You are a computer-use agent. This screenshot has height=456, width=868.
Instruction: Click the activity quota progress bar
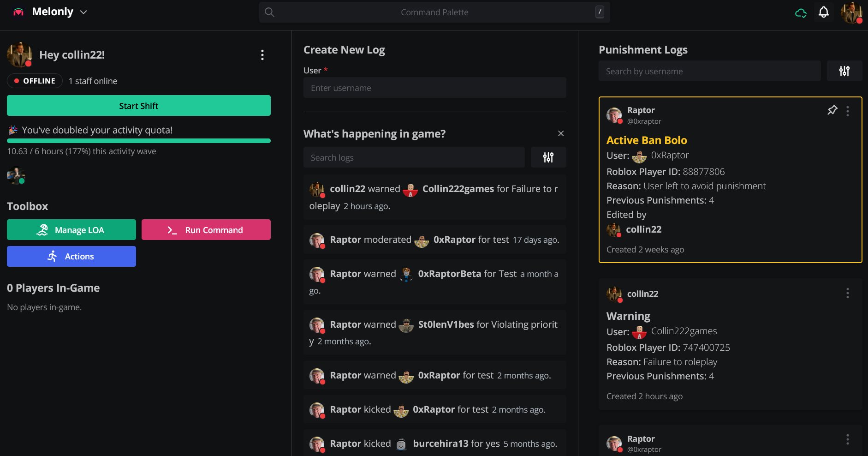(138, 141)
